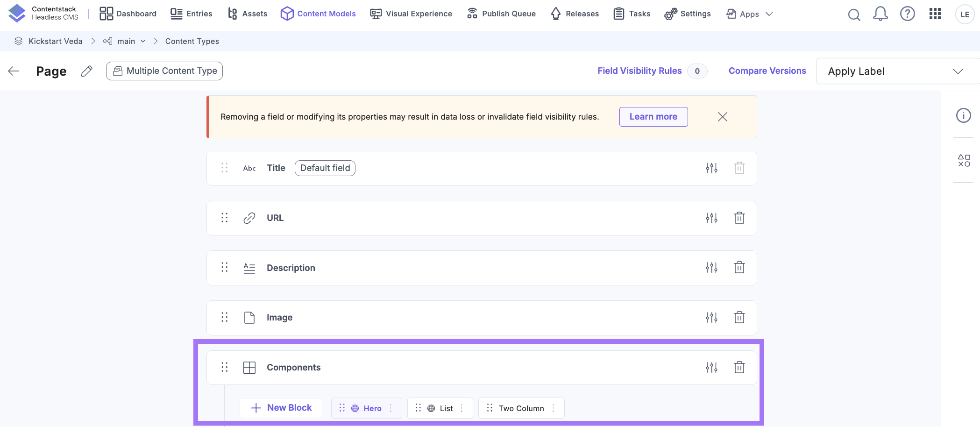Click the visibility rules count badge 0
The image size is (980, 427).
coord(697,71)
